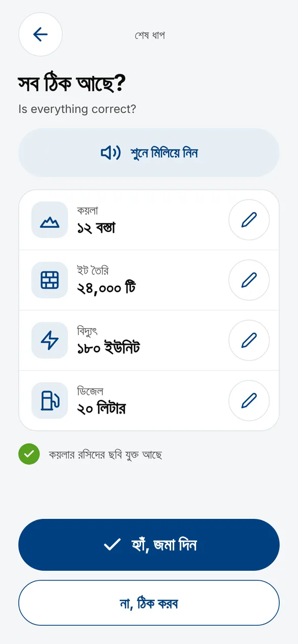Select the ২৪,০০০ টি brick quantity text
This screenshot has width=298, height=644.
106,288
